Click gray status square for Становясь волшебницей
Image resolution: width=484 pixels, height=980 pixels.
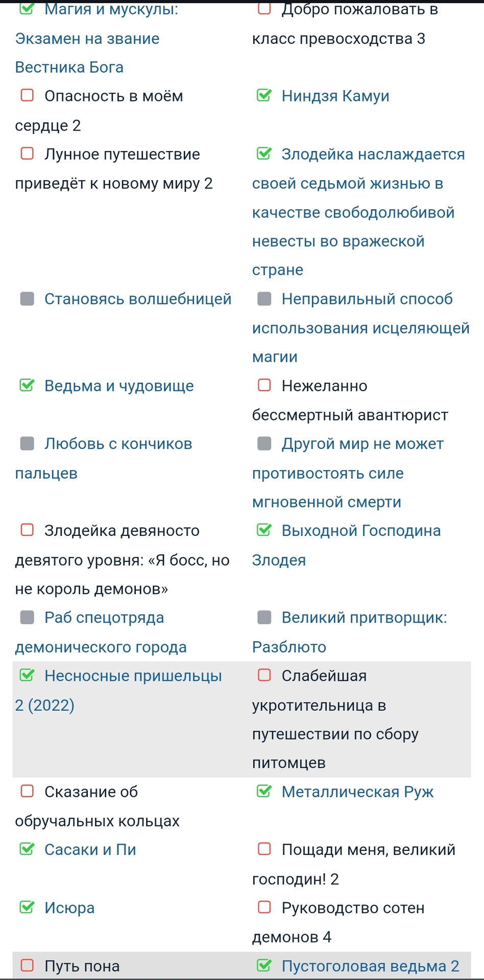tap(27, 299)
